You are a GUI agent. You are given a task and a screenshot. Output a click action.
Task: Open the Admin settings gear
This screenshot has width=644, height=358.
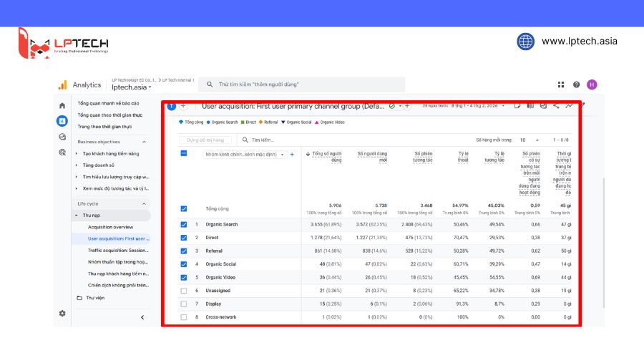(x=62, y=313)
